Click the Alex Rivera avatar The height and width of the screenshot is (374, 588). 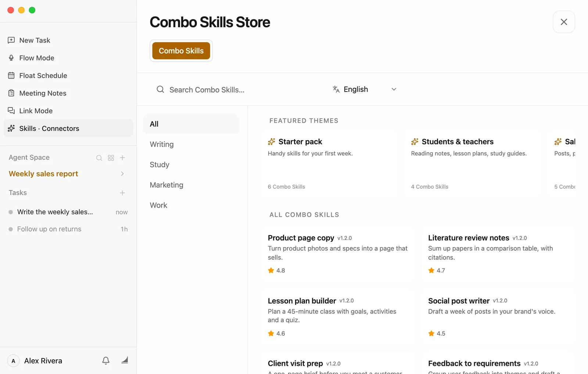click(14, 361)
